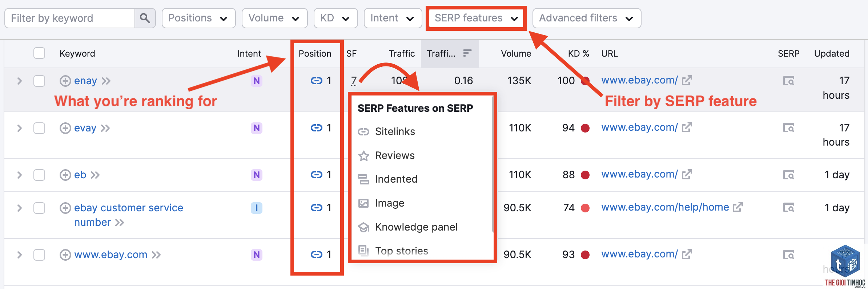Sort by the Volume column header
Screen dimensions: 868x289
click(x=516, y=53)
